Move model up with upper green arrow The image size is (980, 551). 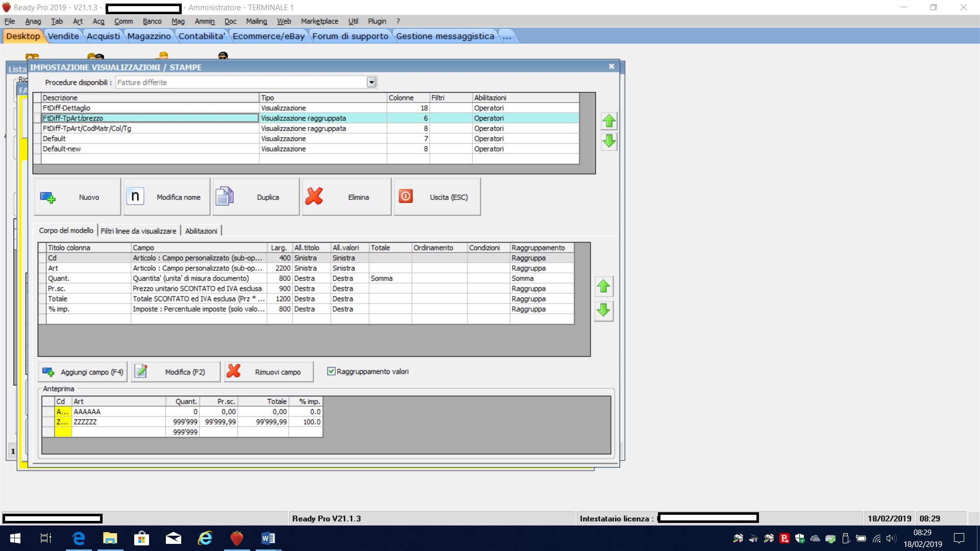[x=609, y=121]
